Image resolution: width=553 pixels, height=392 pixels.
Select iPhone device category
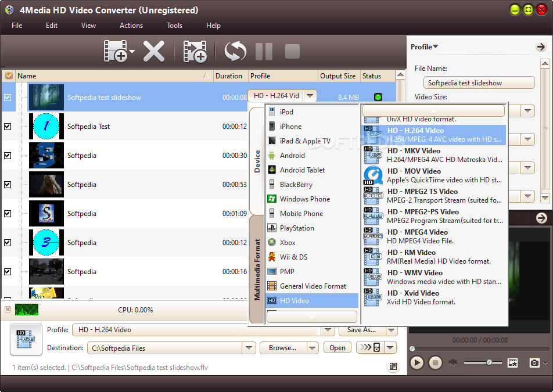point(312,126)
